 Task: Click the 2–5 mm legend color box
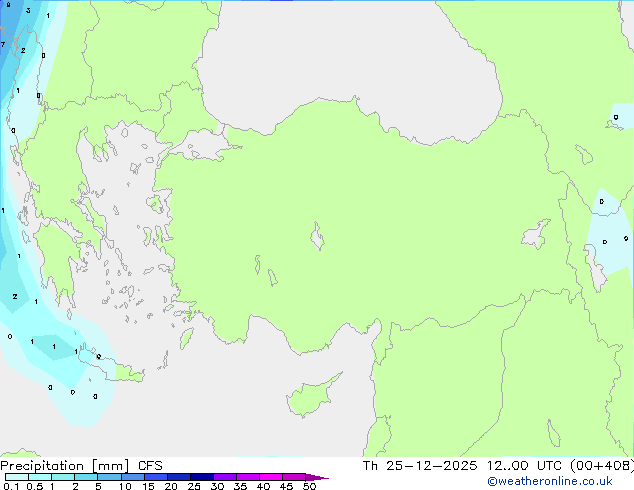[86, 477]
